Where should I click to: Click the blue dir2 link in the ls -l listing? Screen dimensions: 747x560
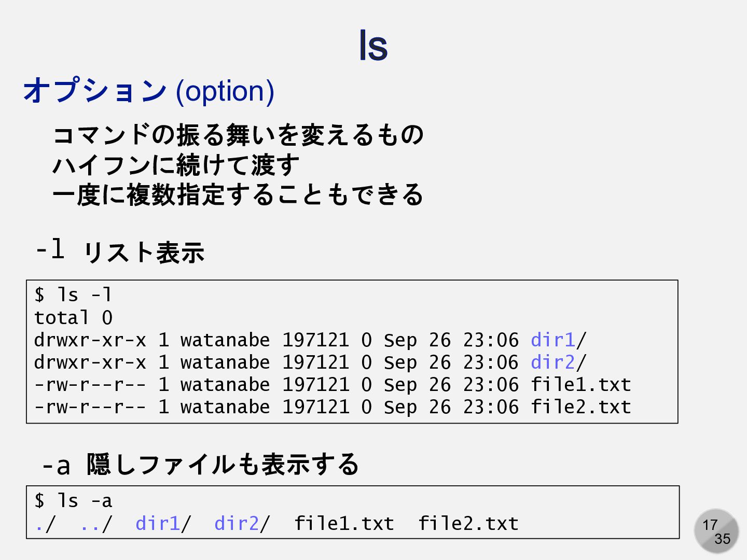(553, 362)
